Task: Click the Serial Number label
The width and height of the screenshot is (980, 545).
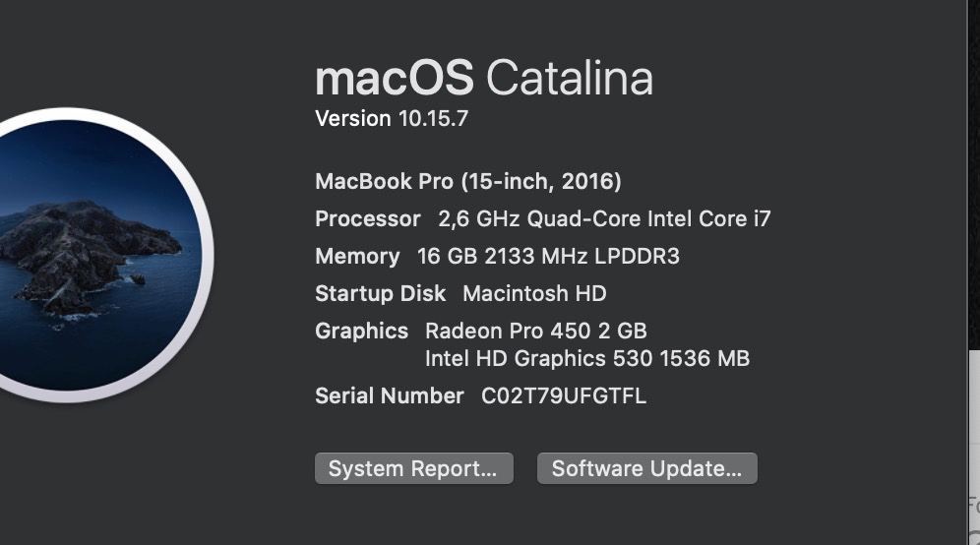Action: point(389,395)
